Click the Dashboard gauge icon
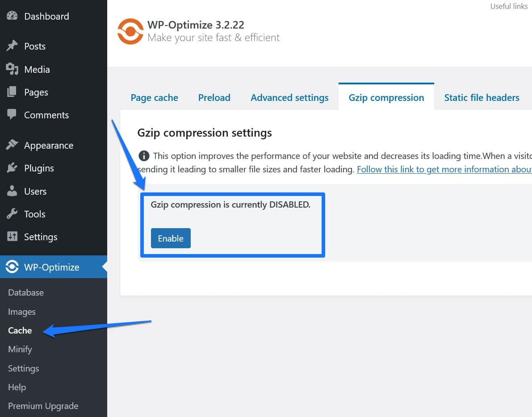 point(12,16)
